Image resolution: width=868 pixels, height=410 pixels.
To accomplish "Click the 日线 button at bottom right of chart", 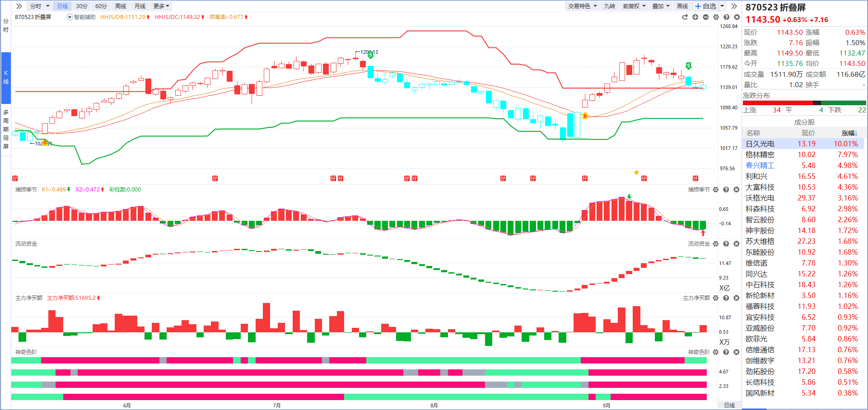I will pyautogui.click(x=729, y=405).
